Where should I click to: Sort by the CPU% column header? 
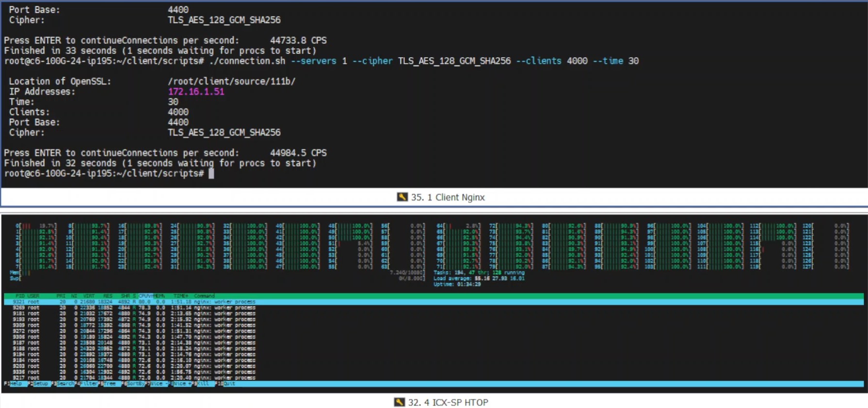point(145,296)
